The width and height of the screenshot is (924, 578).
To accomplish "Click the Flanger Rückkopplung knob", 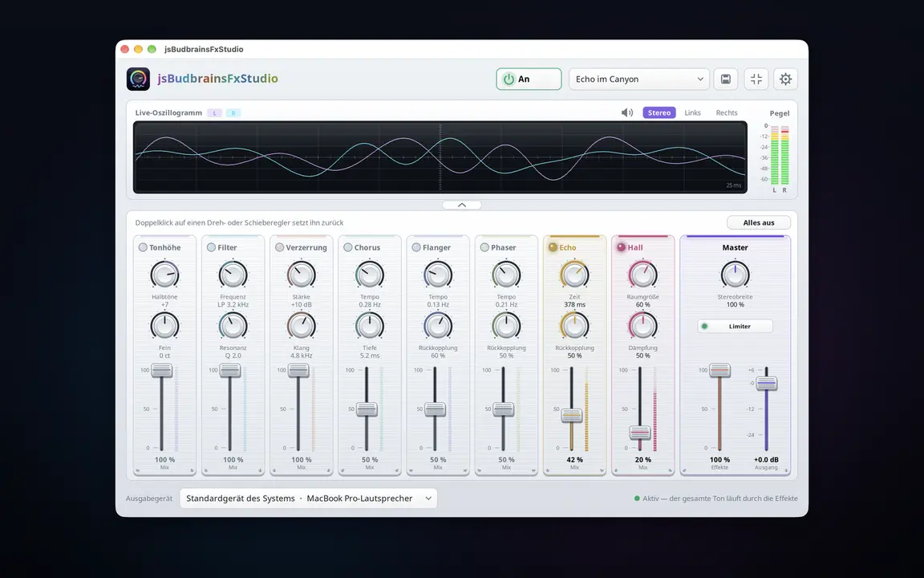I will (x=438, y=326).
